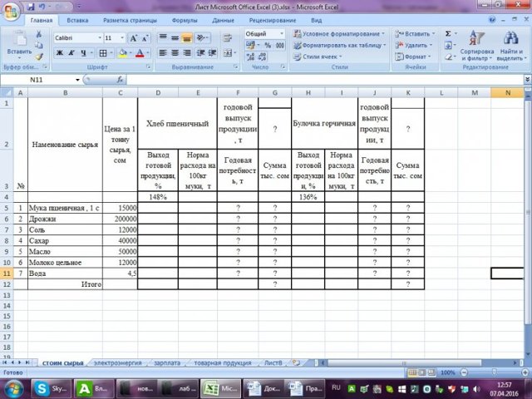Save workbook from Quick Access toolbar
The height and width of the screenshot is (399, 532).
[31, 7]
